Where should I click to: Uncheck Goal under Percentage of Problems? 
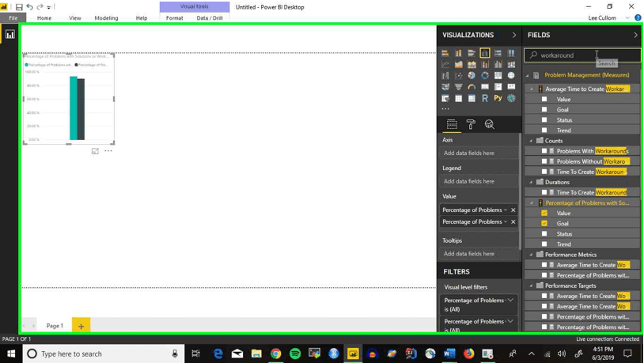[544, 223]
